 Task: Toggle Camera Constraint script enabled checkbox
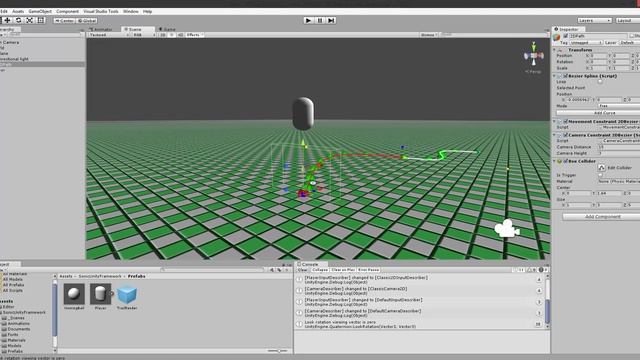tap(566, 135)
